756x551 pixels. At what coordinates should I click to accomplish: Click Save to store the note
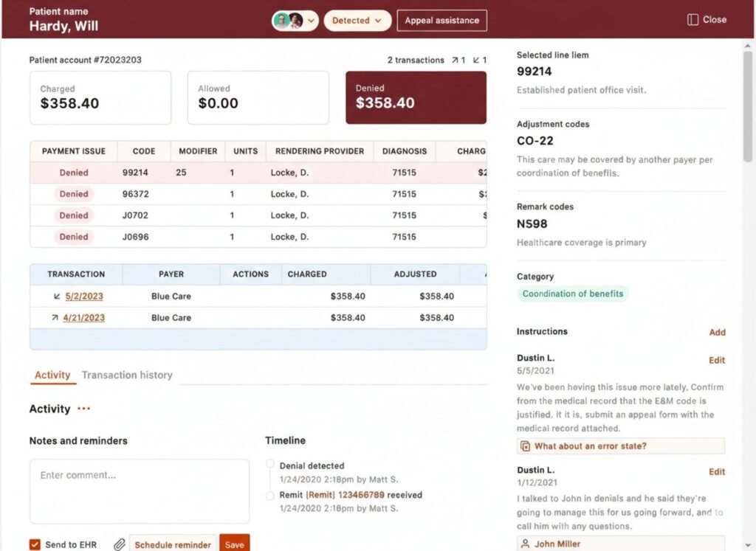tap(234, 544)
